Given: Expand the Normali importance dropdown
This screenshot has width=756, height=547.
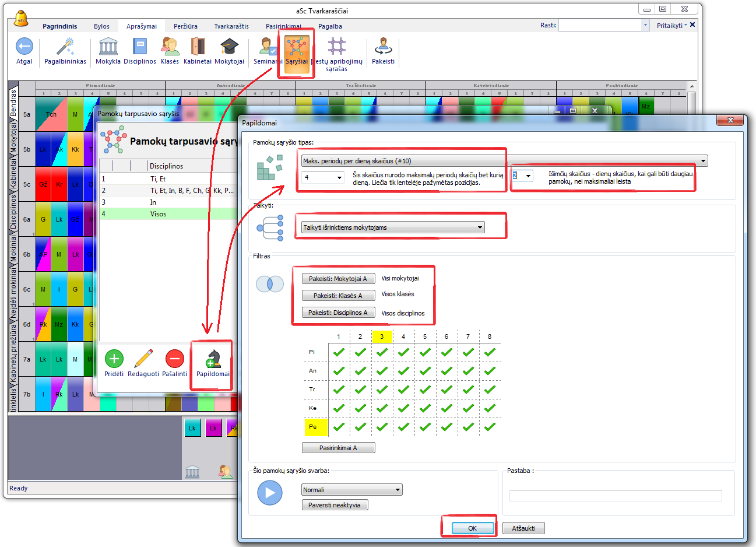Looking at the screenshot, I should coord(398,490).
